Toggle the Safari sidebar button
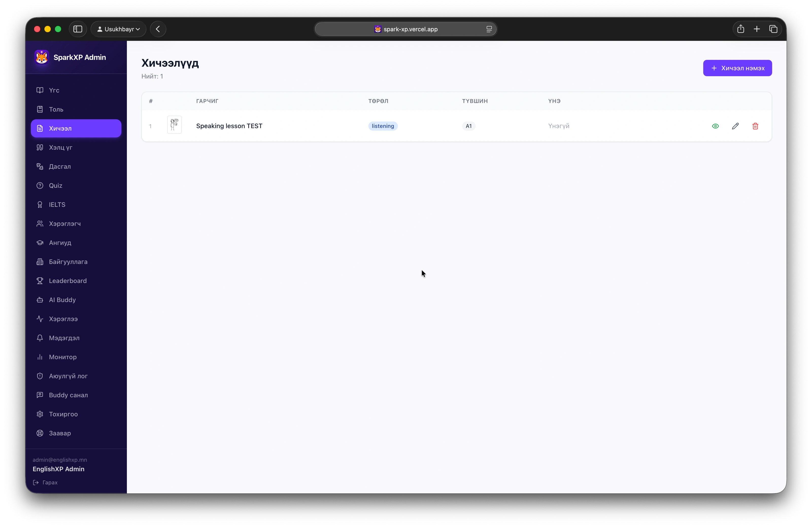Viewport: 812px width, 527px height. point(78,29)
